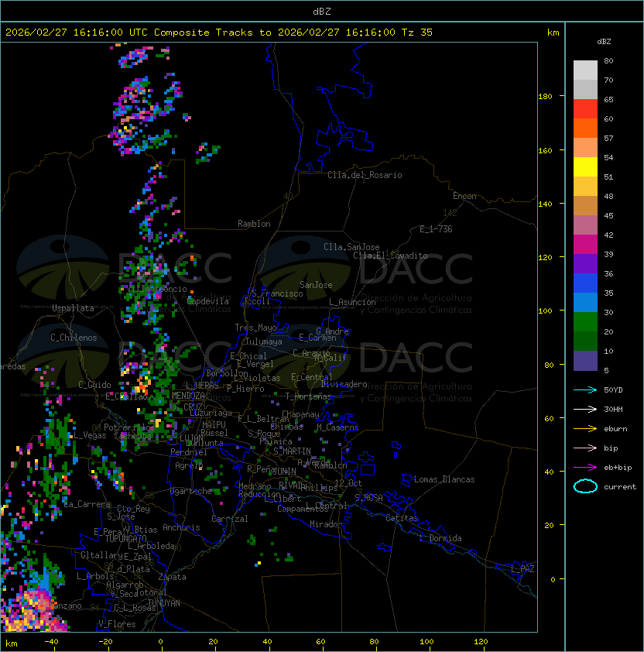The width and height of the screenshot is (644, 652).
Task: Click the white 30HM arrow in legend
Action: [585, 409]
